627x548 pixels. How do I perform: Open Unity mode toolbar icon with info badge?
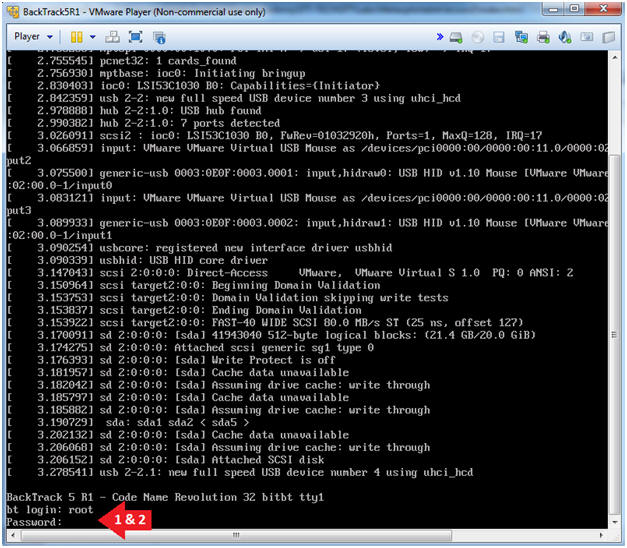tap(159, 37)
